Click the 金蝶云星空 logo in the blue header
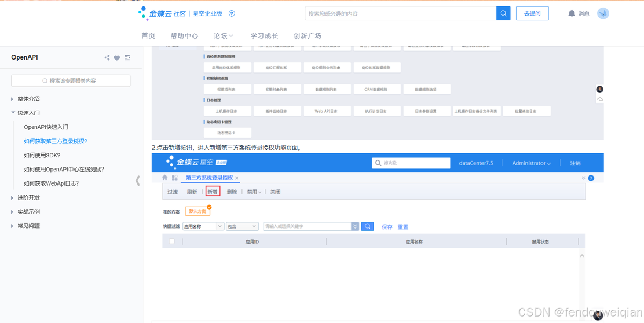The image size is (644, 323). [196, 163]
